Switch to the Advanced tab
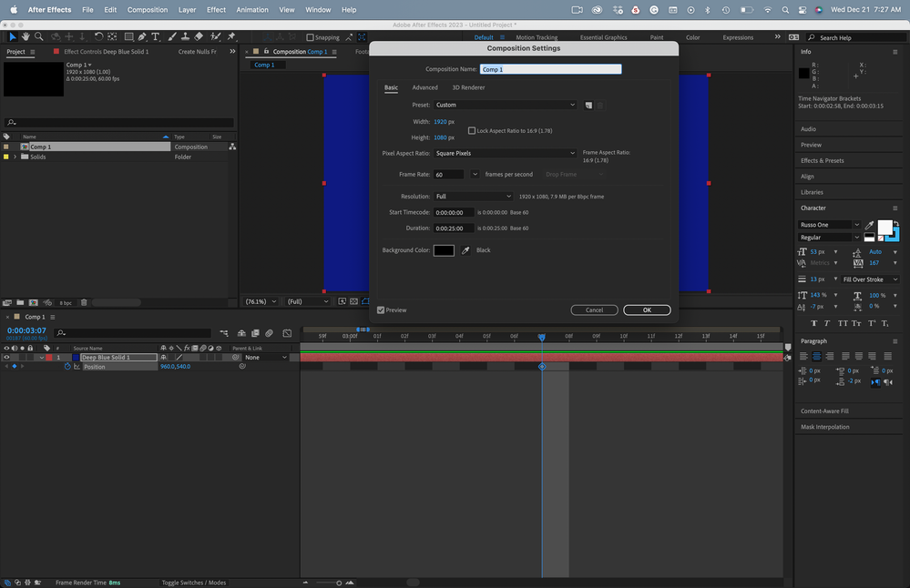 [425, 87]
